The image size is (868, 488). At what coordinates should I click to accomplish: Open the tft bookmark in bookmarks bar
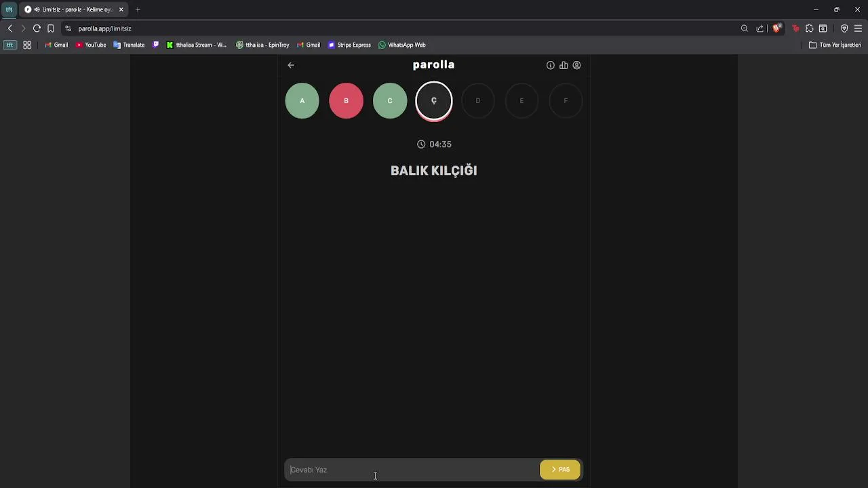(x=9, y=45)
